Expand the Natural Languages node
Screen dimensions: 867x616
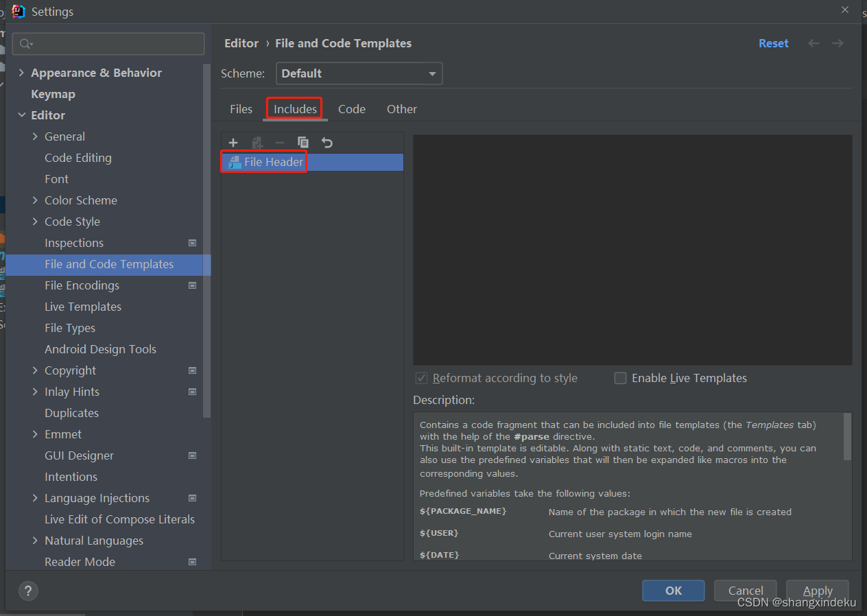click(x=35, y=541)
